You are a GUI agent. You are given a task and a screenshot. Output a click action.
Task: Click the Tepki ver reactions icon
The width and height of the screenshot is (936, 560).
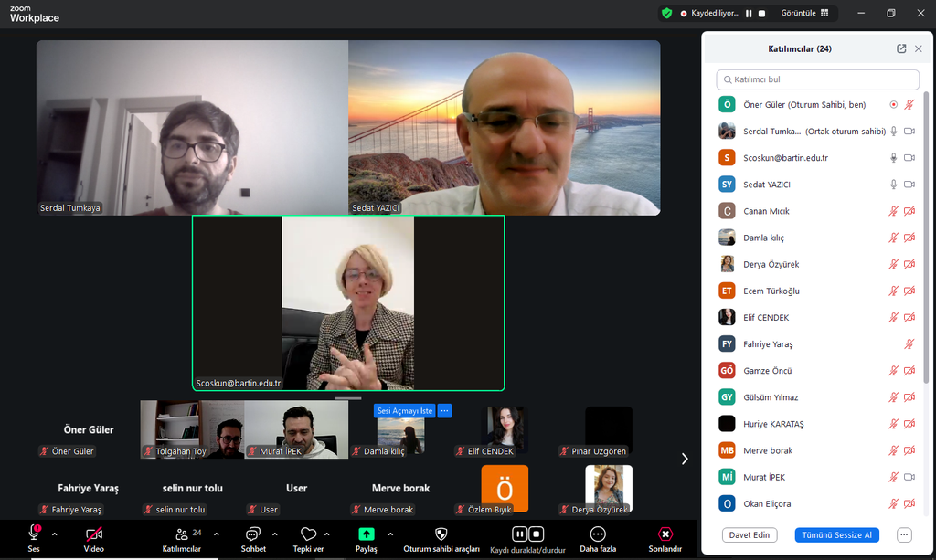point(308,534)
